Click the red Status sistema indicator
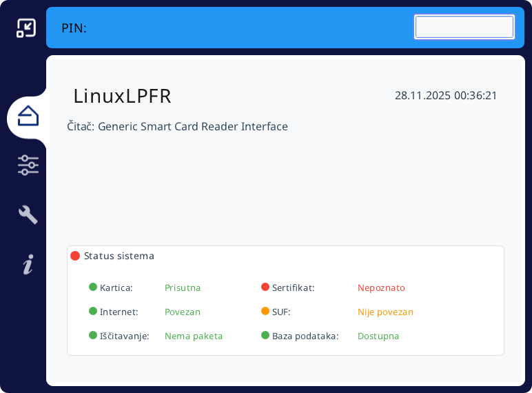The width and height of the screenshot is (532, 393). (75, 256)
